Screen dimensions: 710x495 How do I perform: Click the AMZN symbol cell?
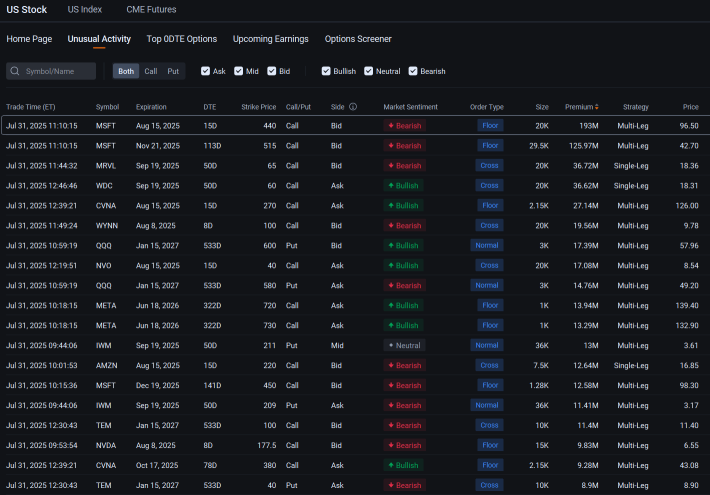(106, 365)
